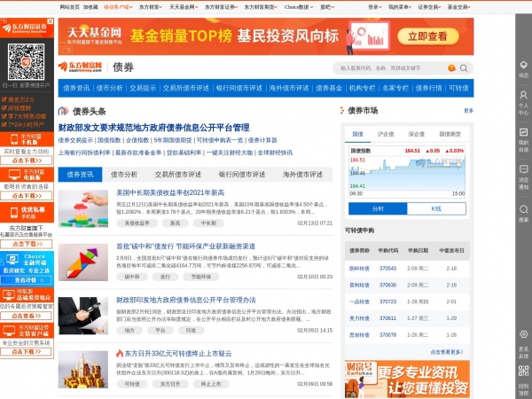The height and width of the screenshot is (399, 532).
Task: Open 债市分析 in the blue navigation bar
Action: point(109,88)
